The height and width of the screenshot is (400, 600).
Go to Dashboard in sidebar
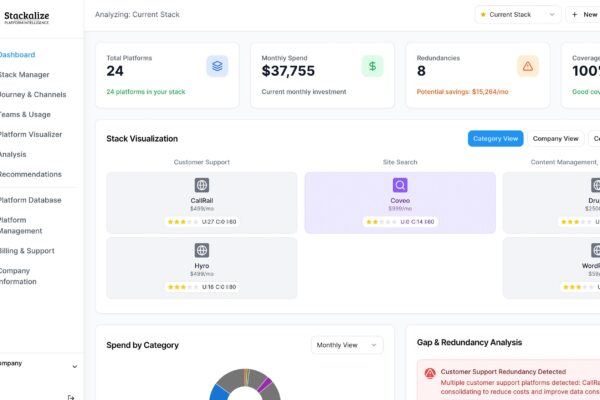click(x=17, y=55)
